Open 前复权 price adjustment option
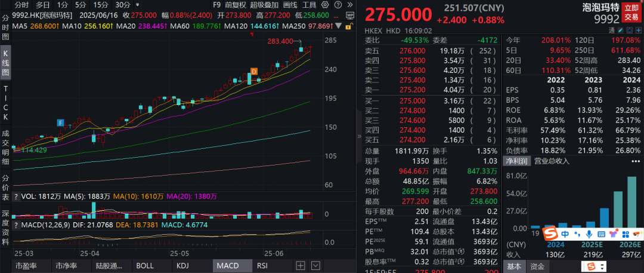This screenshot has height=273, width=644. pos(236,5)
